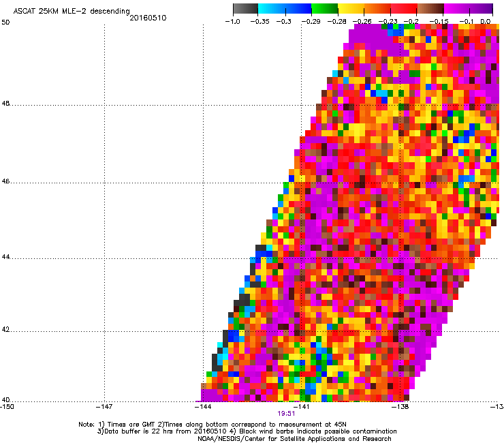Viewport: 504px width, 443px height.
Task: Click the longitude label '-150'
Action: click(x=7, y=407)
